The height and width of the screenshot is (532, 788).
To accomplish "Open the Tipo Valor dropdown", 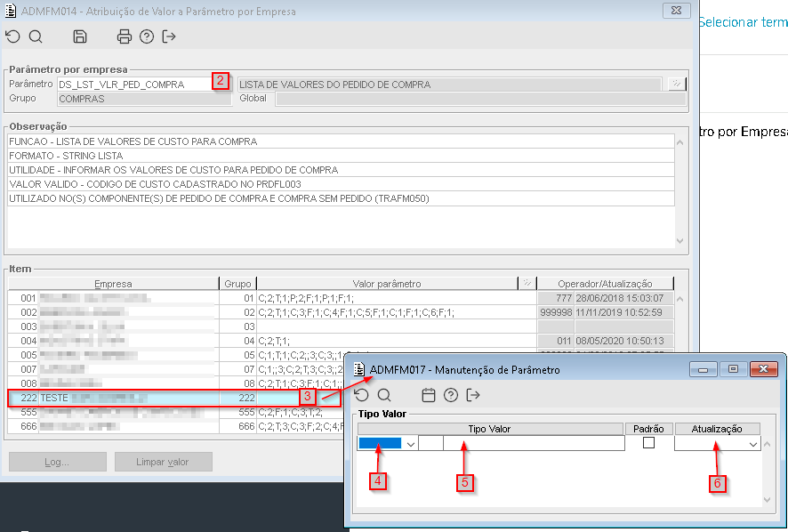I will (411, 444).
